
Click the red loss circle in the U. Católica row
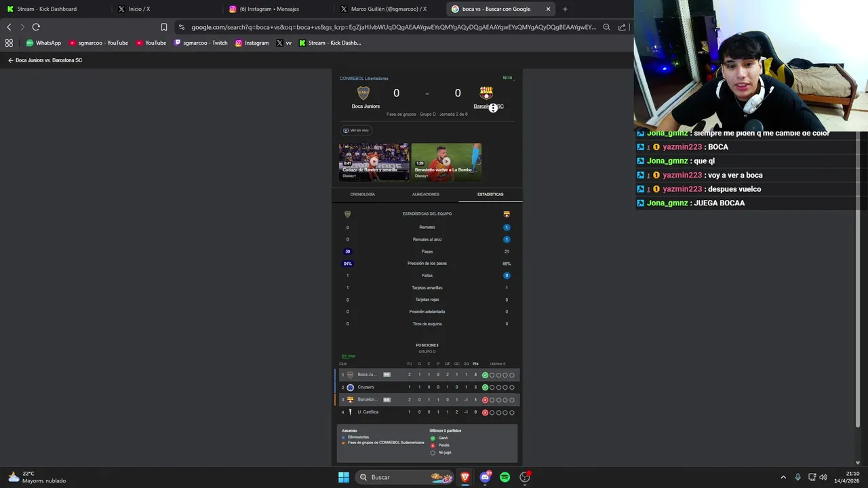485,412
